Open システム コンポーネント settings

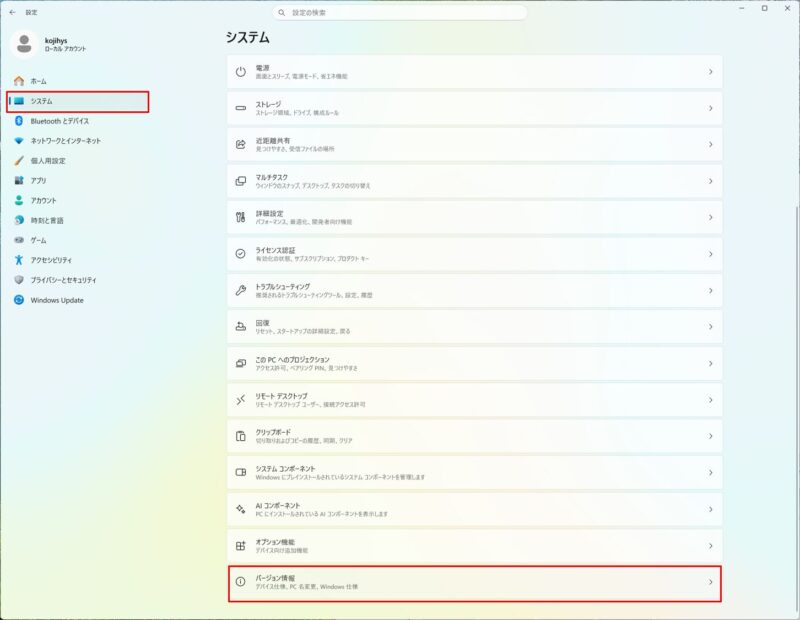pyautogui.click(x=474, y=473)
